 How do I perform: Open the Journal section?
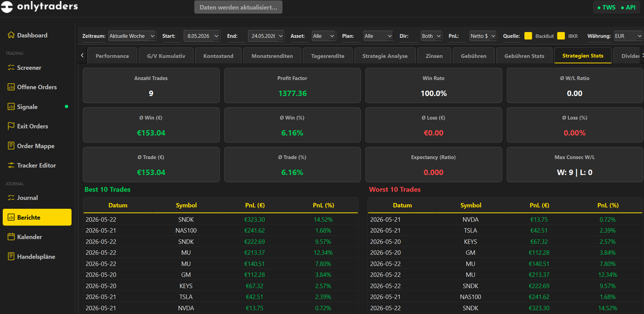click(x=37, y=198)
